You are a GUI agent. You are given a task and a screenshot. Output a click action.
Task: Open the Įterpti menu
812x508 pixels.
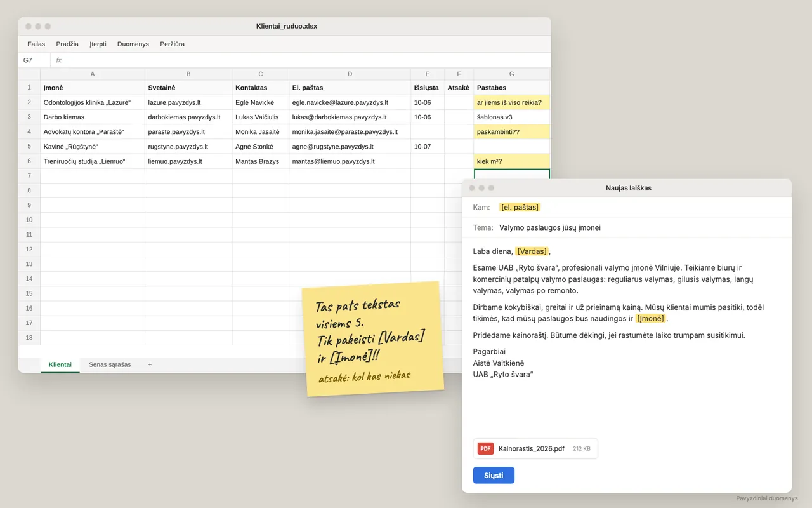click(x=98, y=44)
